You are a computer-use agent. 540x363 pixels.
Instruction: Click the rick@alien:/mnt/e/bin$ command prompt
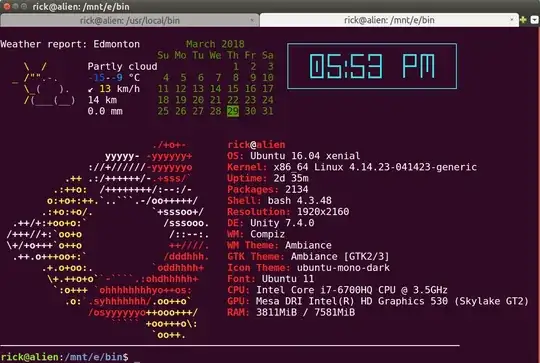(64, 357)
